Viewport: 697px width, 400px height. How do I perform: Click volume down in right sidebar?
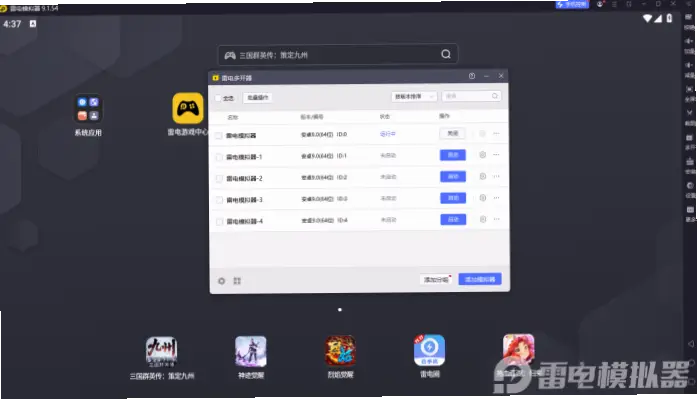689,65
